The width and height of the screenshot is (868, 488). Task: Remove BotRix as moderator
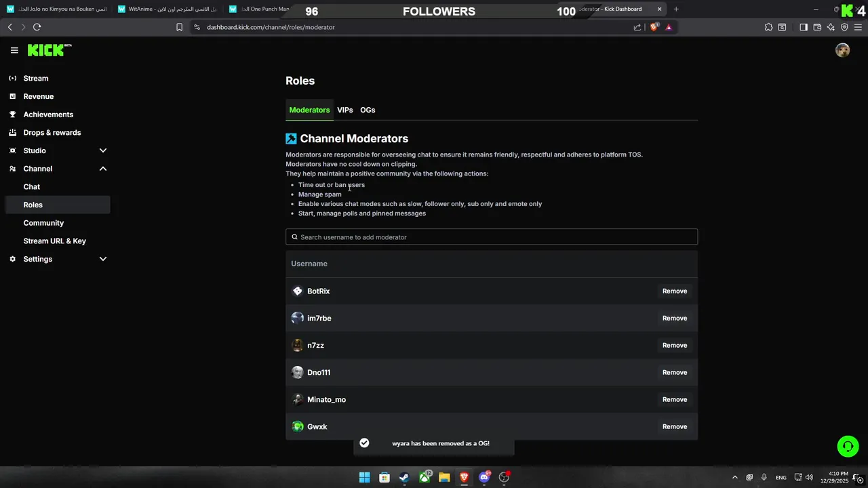coord(675,291)
